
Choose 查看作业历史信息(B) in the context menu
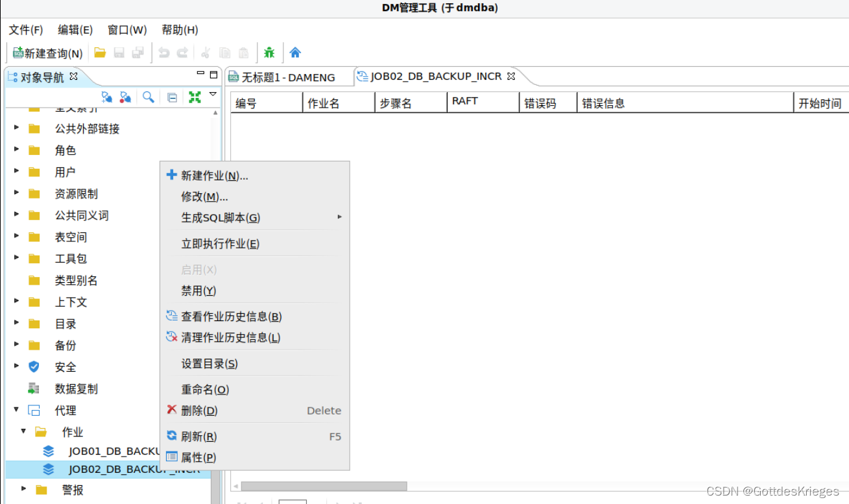[254, 317]
